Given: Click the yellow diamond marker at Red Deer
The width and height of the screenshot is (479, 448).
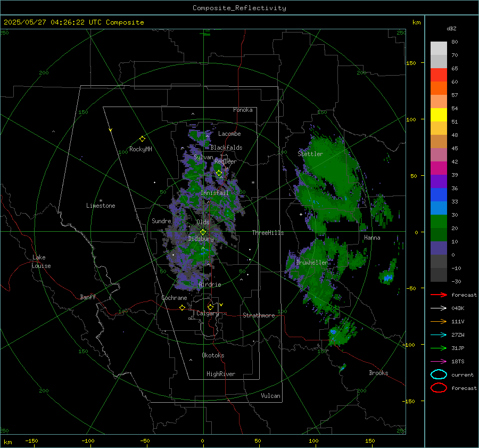Looking at the screenshot, I should coord(219,173).
